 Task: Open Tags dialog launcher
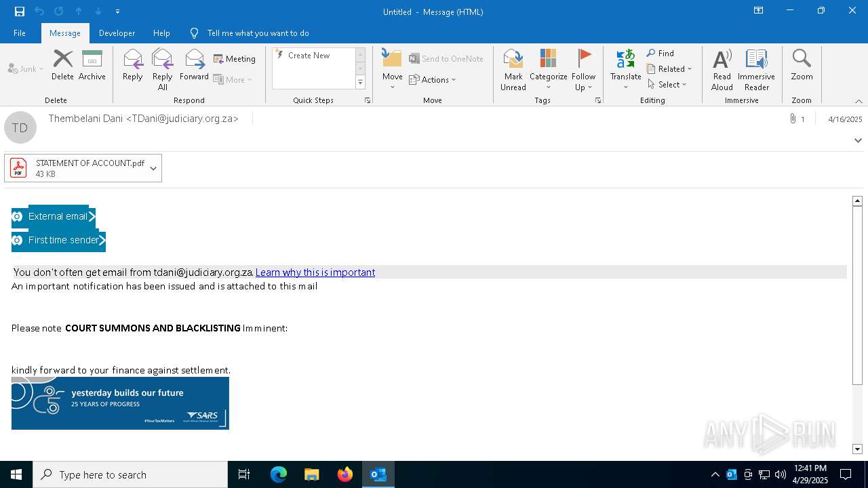(x=598, y=100)
